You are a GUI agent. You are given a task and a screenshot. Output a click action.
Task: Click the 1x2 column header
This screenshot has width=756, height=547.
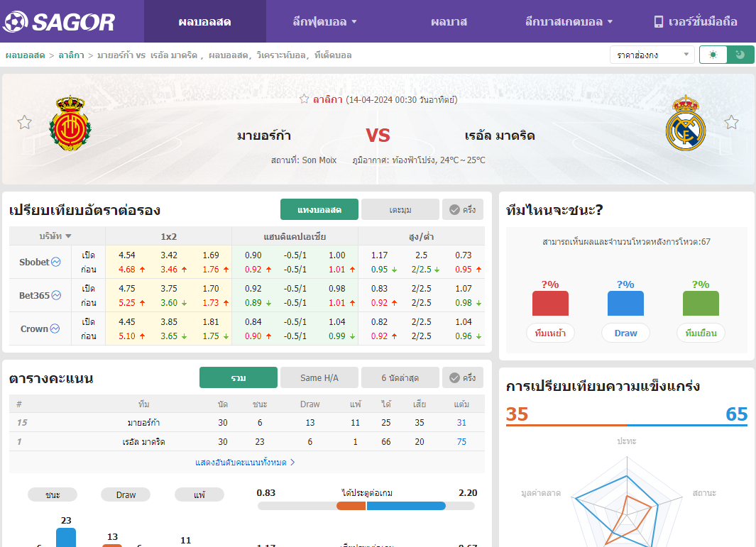pos(169,236)
